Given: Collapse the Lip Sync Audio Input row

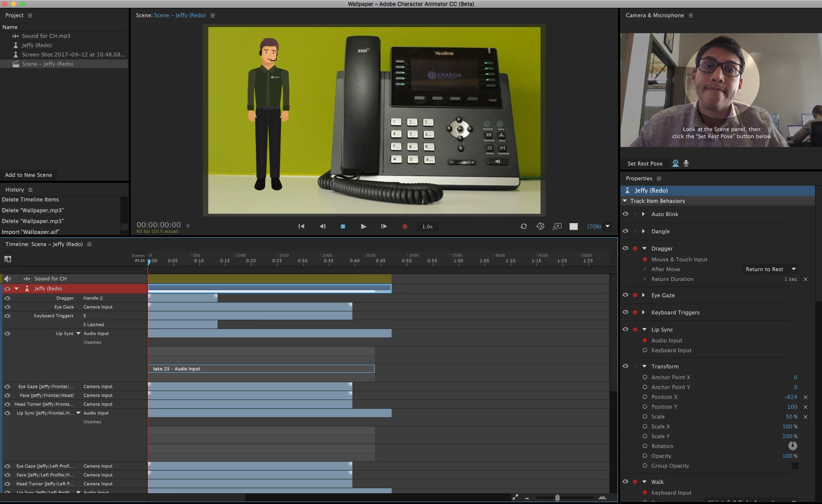Looking at the screenshot, I should [x=78, y=334].
